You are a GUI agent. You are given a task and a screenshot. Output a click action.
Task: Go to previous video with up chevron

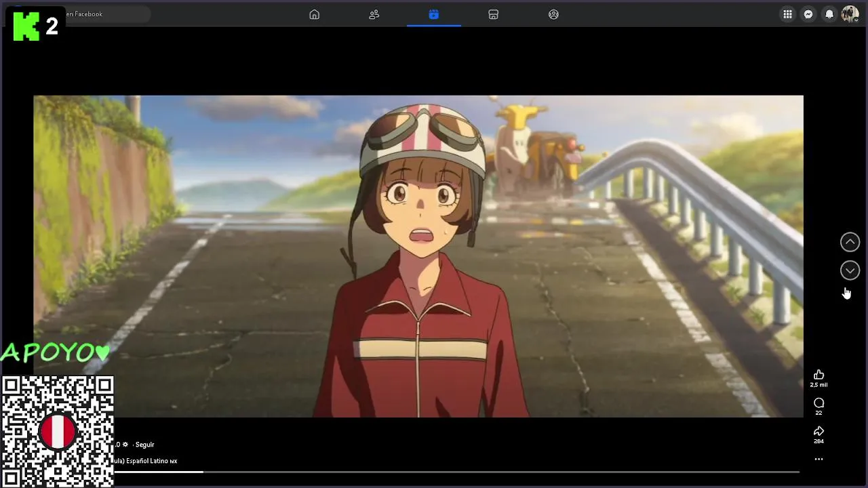[x=850, y=242]
